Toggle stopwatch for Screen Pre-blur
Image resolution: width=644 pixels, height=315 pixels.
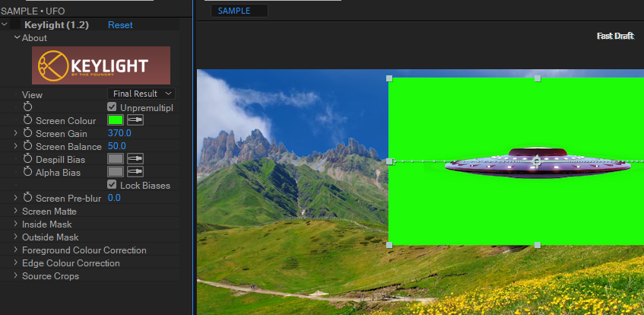tap(27, 198)
